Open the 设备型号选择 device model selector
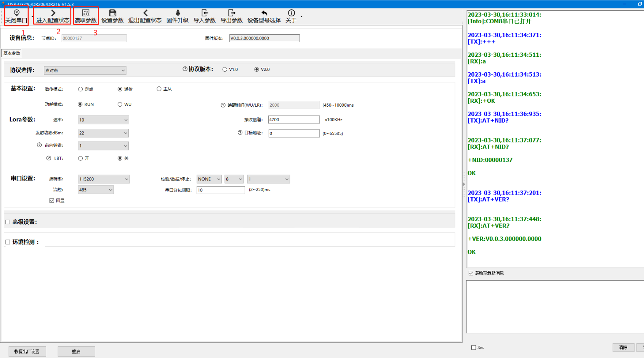This screenshot has height=358, width=644. pyautogui.click(x=264, y=16)
